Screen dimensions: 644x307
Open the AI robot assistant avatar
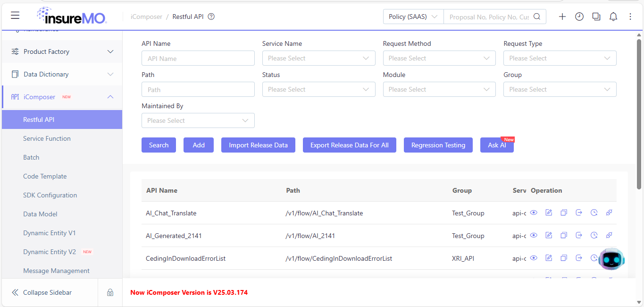(x=611, y=259)
